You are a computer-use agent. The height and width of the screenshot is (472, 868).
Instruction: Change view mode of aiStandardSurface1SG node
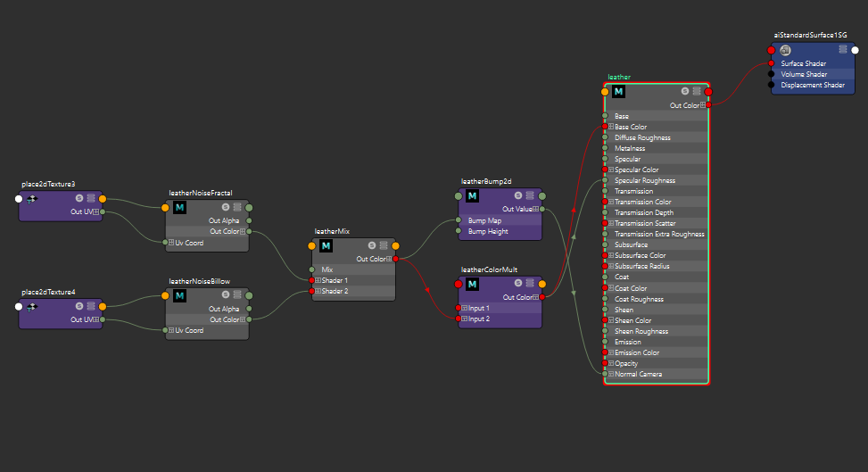pos(842,50)
